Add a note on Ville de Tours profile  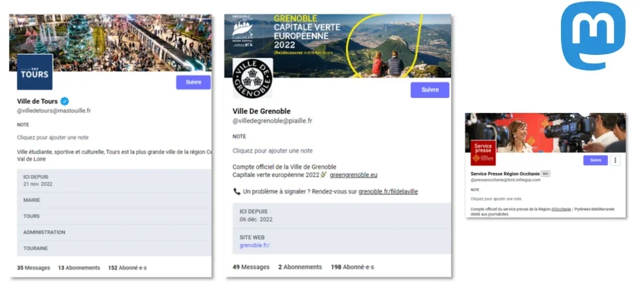pyautogui.click(x=52, y=138)
